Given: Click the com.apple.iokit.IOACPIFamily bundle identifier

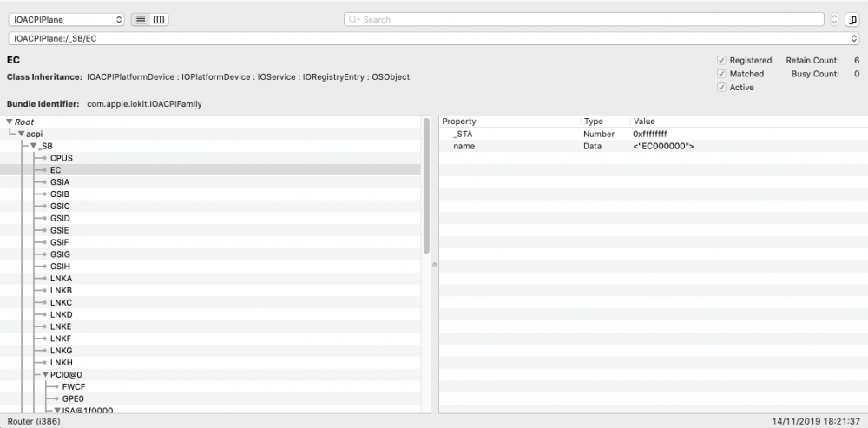Looking at the screenshot, I should [x=144, y=103].
